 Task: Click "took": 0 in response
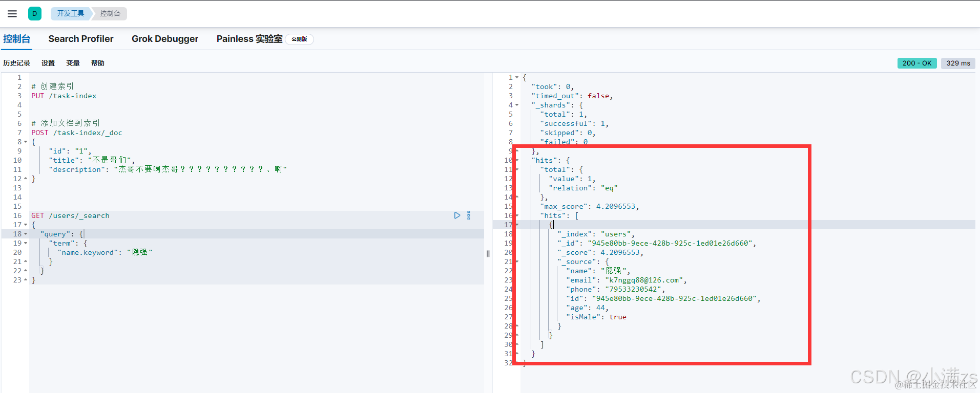click(x=552, y=86)
